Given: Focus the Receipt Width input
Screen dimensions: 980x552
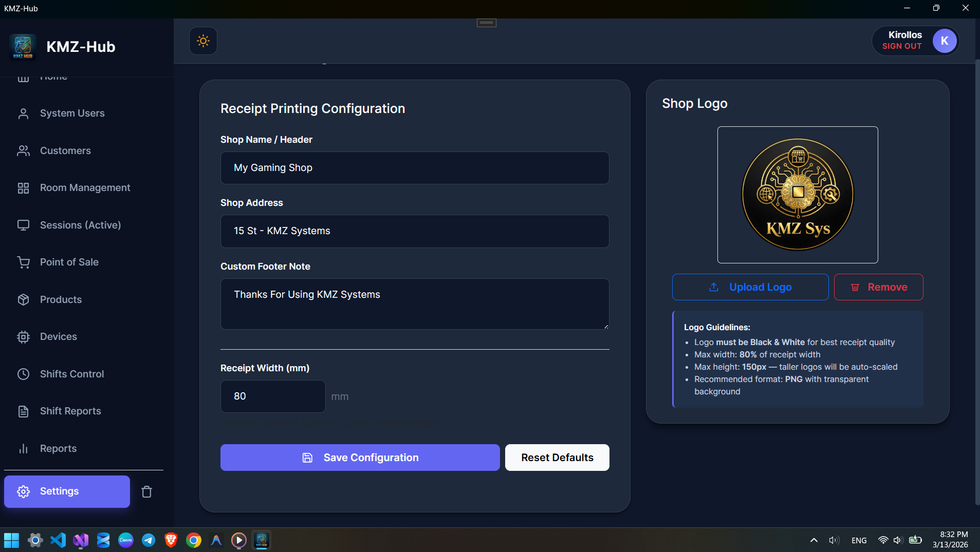Looking at the screenshot, I should (272, 396).
